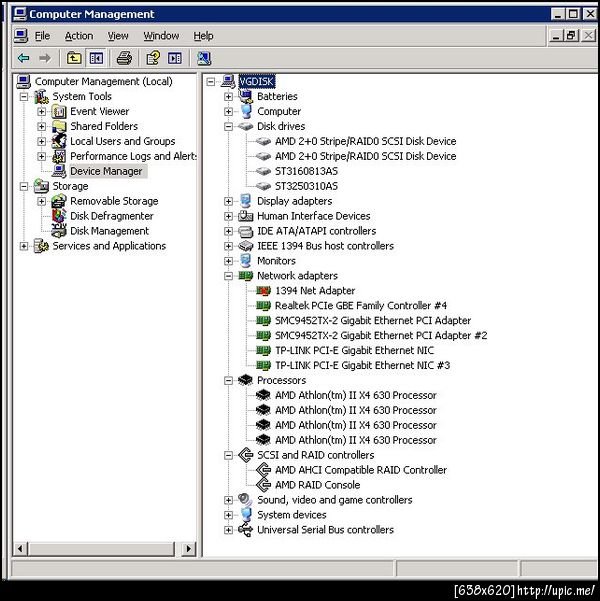Click the Processors category chip icon
The image size is (600, 601).
(245, 380)
